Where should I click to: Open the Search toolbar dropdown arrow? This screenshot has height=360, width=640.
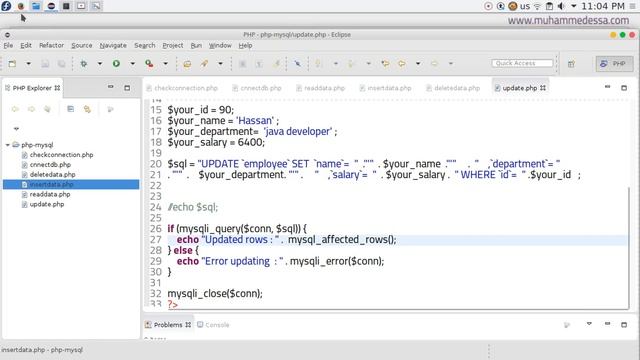(220, 64)
